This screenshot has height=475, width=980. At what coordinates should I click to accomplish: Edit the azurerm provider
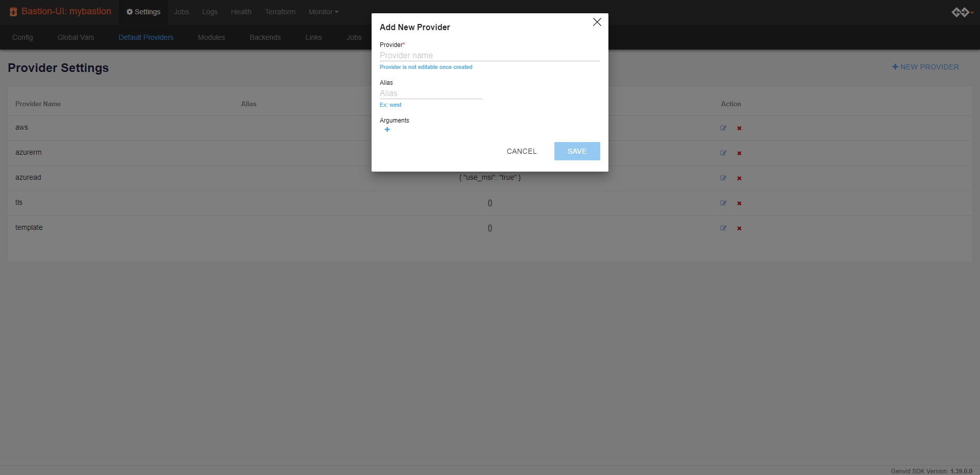[x=723, y=153]
